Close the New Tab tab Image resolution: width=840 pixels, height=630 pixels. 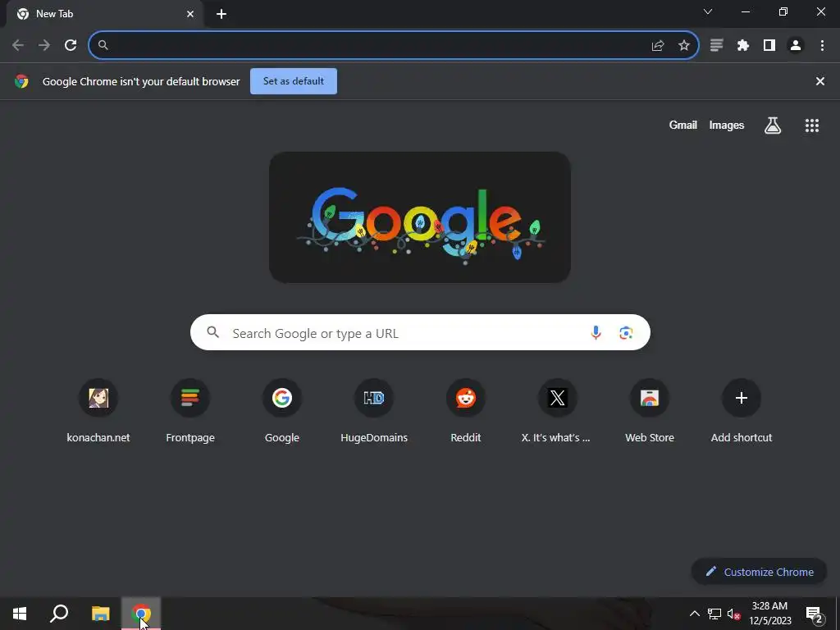point(190,14)
